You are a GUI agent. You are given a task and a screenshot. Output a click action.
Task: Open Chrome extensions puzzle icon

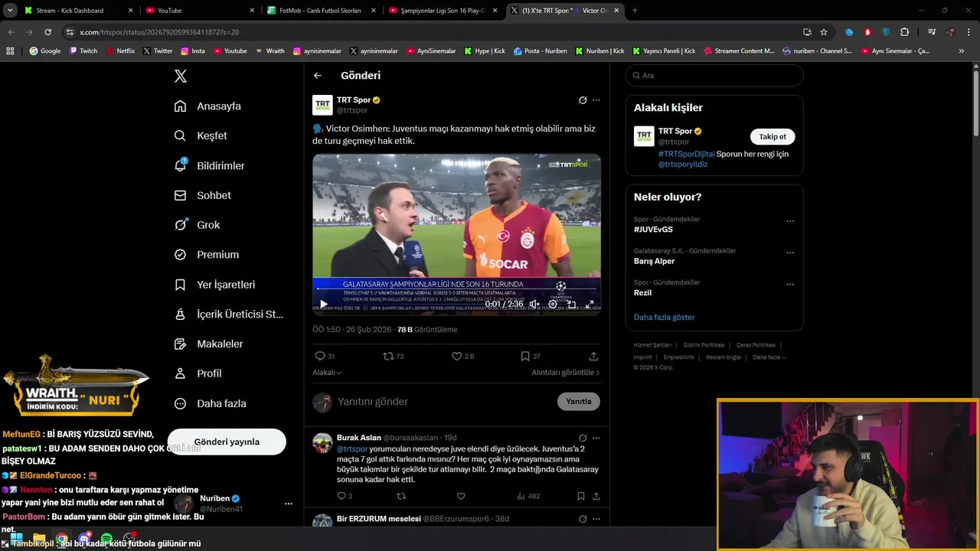905,32
